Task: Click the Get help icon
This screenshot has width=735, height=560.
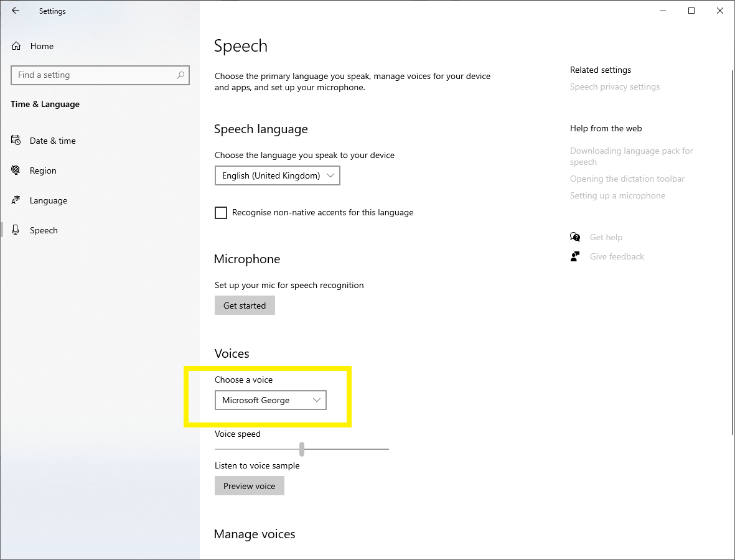Action: (x=575, y=236)
